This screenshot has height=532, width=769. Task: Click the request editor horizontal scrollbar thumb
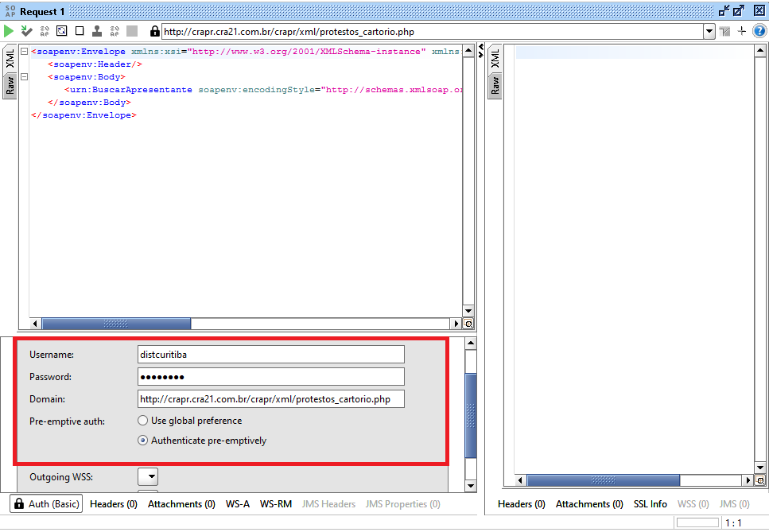116,324
